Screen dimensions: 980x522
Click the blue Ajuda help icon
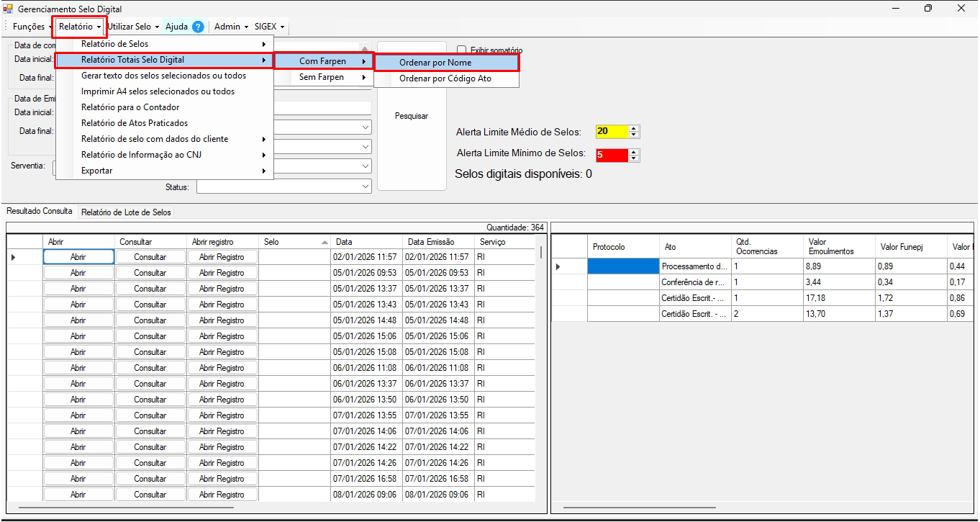click(198, 27)
